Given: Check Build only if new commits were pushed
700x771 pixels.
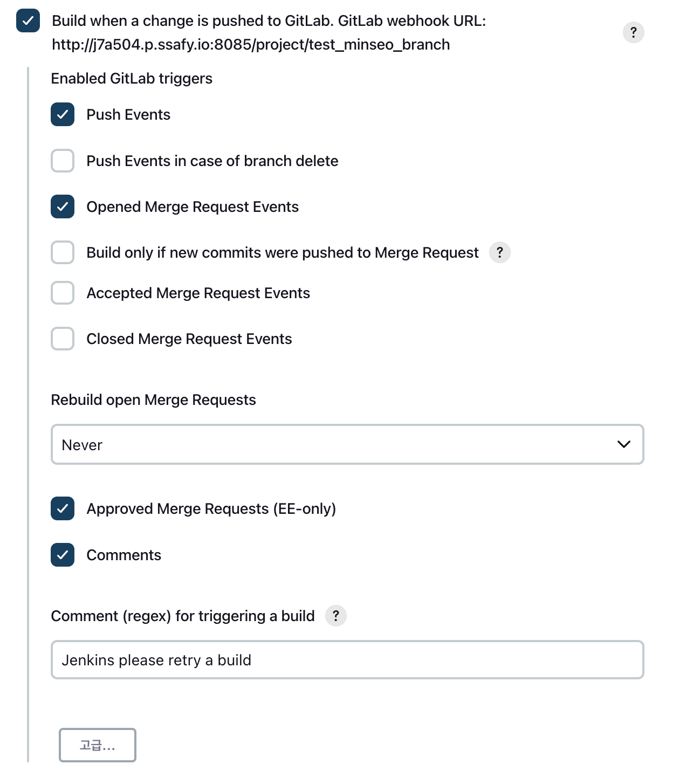Looking at the screenshot, I should tap(63, 252).
